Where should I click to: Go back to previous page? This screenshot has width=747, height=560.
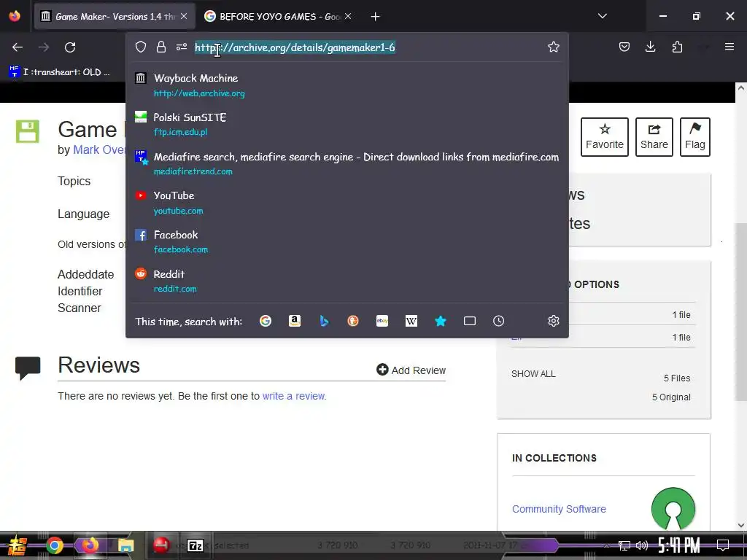(18, 47)
